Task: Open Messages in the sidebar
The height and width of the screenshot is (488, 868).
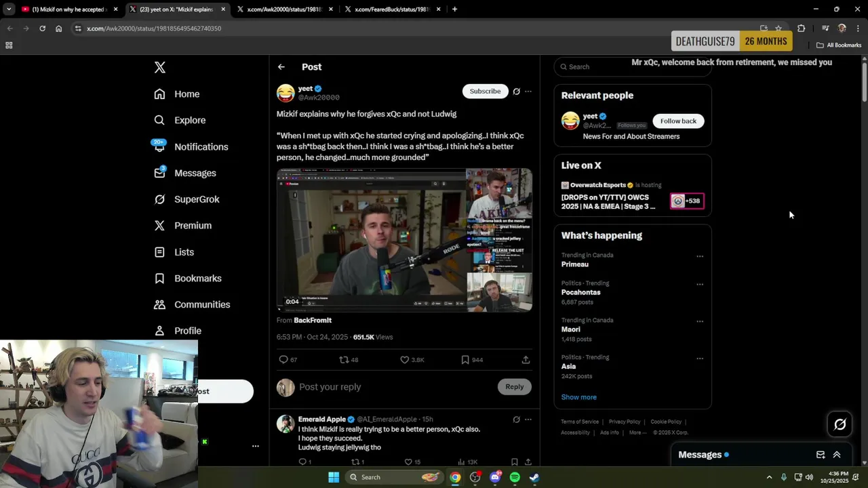Action: coord(185,173)
